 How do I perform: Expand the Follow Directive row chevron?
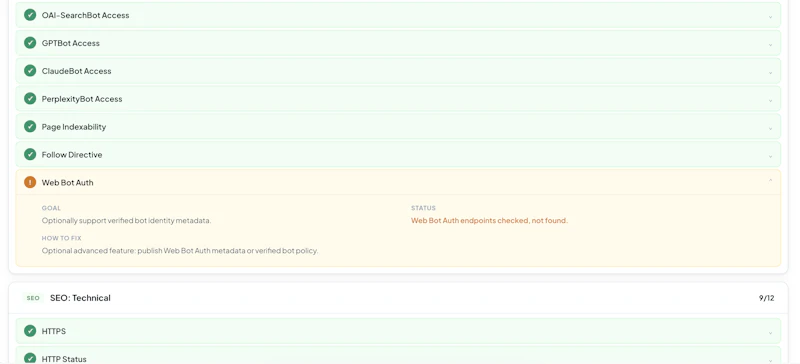point(770,156)
